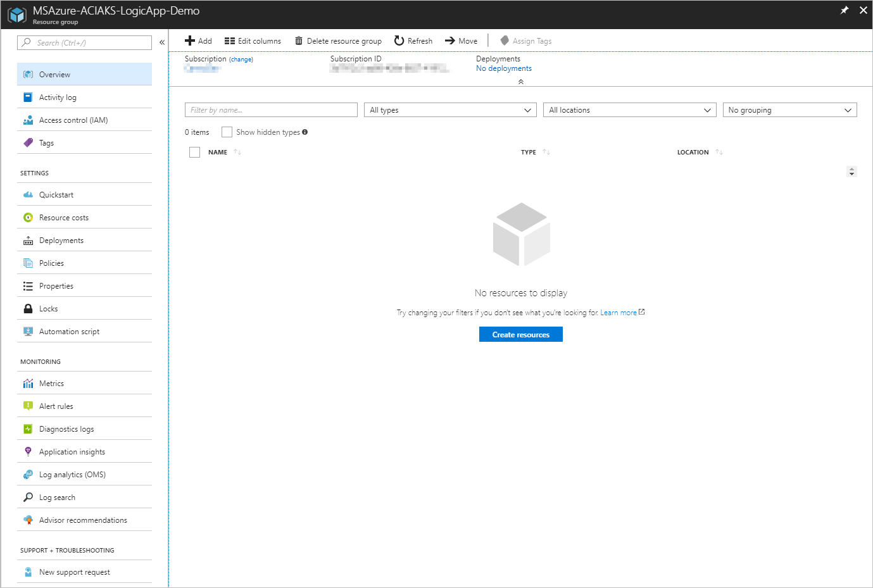Sort by Name column arrows

click(237, 152)
